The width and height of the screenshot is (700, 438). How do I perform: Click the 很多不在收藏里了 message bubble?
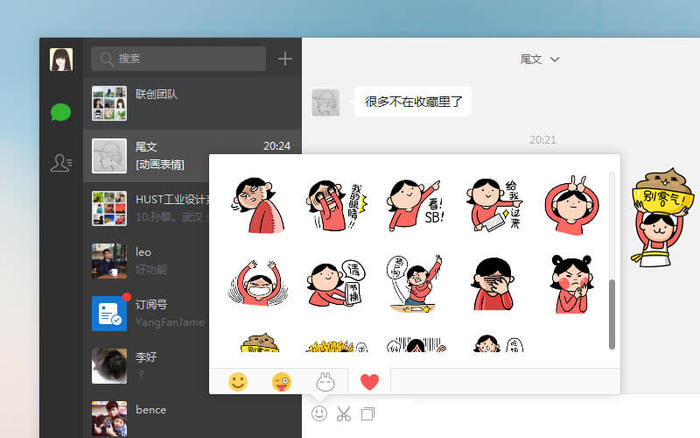point(413,102)
